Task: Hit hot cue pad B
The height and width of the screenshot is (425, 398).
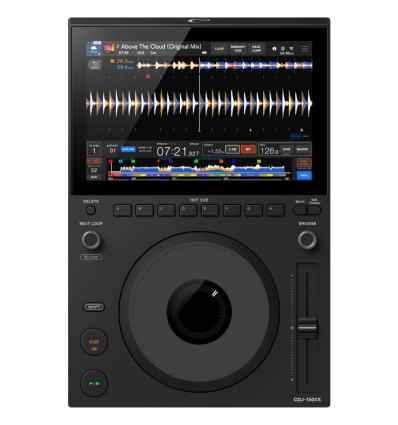Action: tap(144, 210)
